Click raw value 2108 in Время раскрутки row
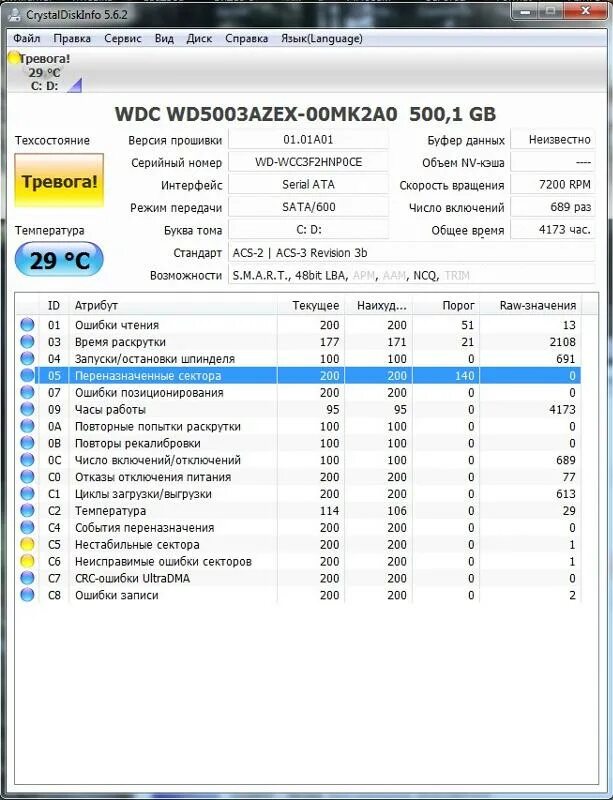 (562, 342)
